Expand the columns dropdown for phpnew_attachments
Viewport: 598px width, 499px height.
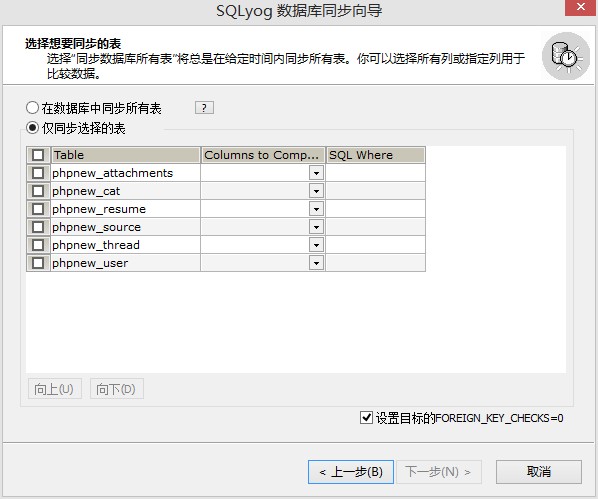316,173
